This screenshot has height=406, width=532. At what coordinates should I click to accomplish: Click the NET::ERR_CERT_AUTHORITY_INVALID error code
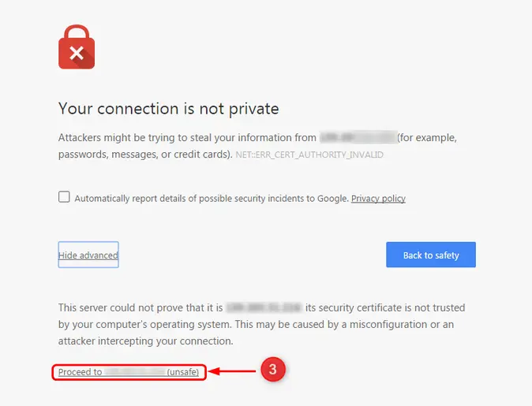(309, 155)
